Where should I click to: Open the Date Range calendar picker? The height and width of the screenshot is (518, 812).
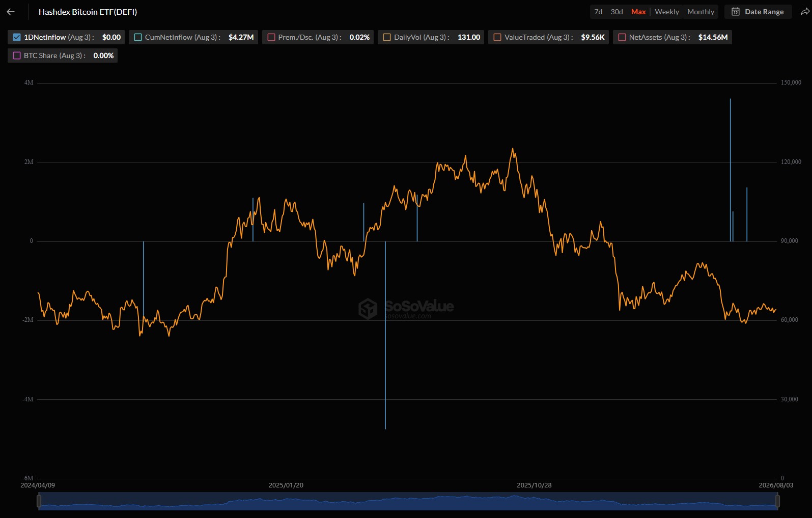(x=758, y=12)
